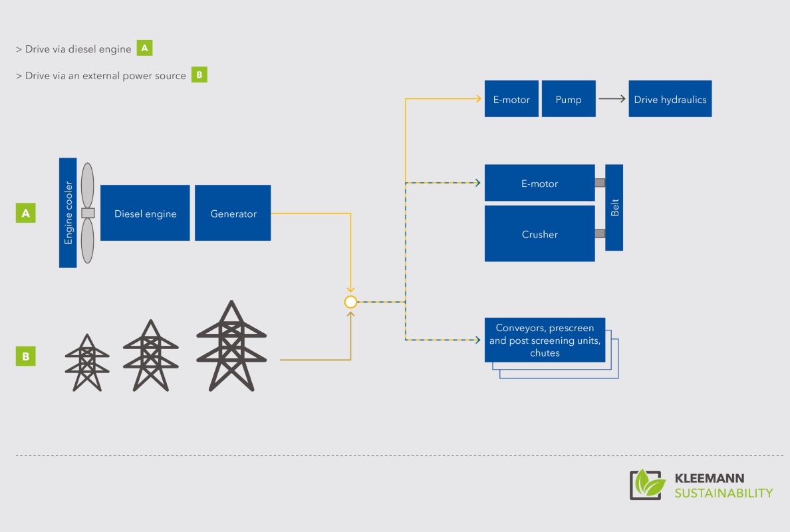Screen dimensions: 790x532
Task: Click the Drive hydraulics block
Action: [x=670, y=98]
